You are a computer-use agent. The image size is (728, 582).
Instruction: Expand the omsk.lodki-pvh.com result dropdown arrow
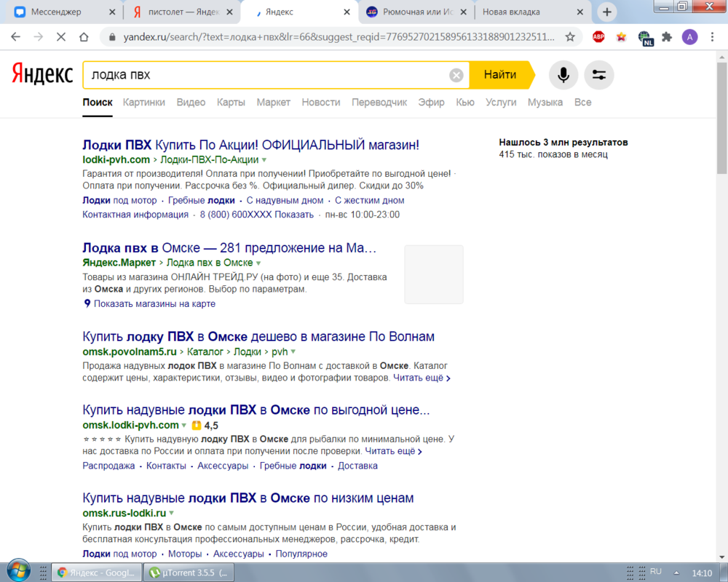click(x=184, y=425)
